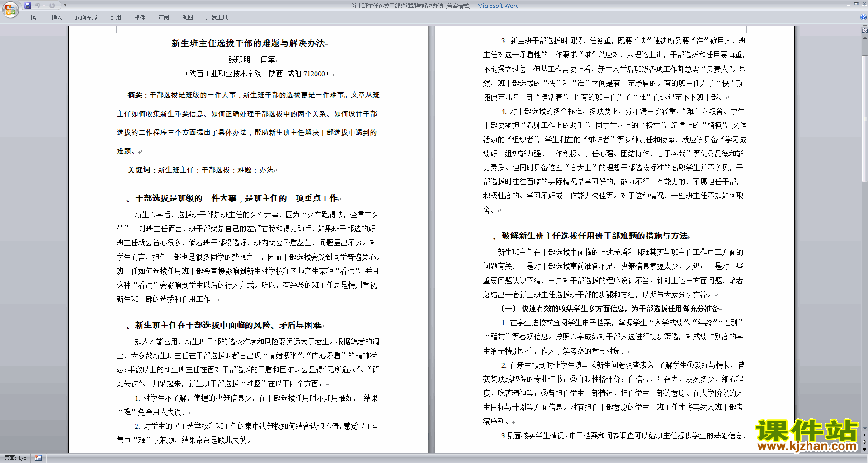Open the 开发工具 ribbon tab
Viewport: 868px width, 463px height.
pyautogui.click(x=217, y=18)
